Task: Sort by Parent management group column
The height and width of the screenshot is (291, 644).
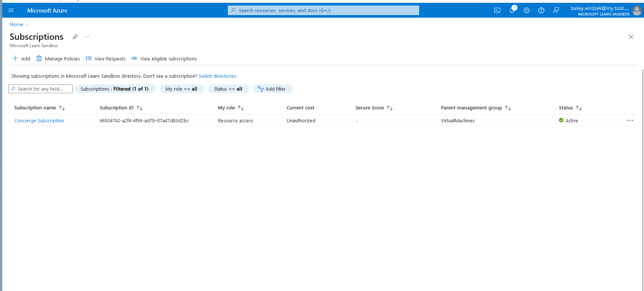Action: pos(476,108)
